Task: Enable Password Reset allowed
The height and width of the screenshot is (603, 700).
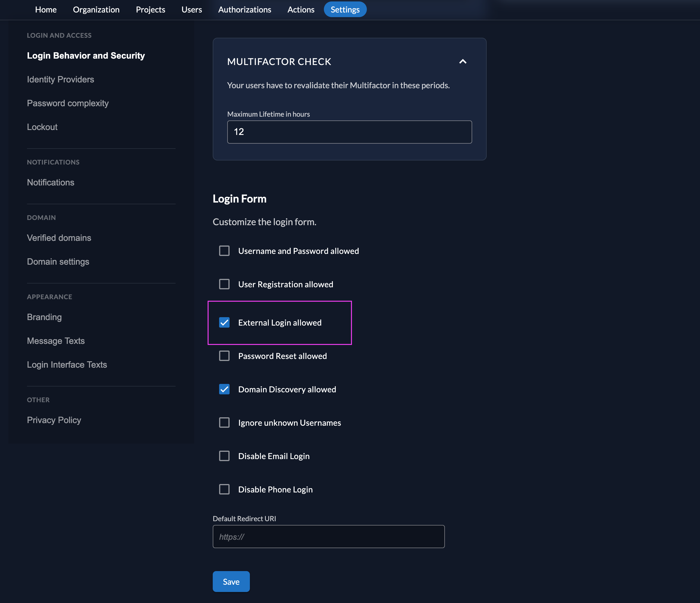Action: point(225,356)
